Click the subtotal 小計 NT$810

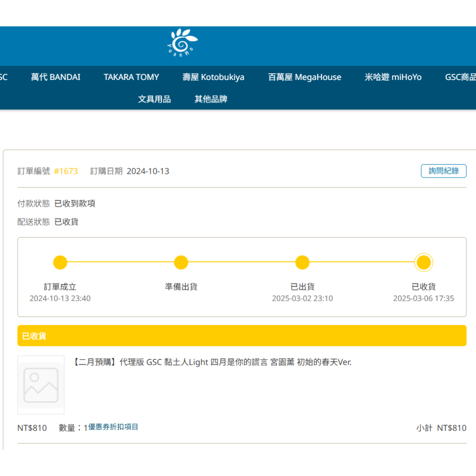[x=441, y=428]
